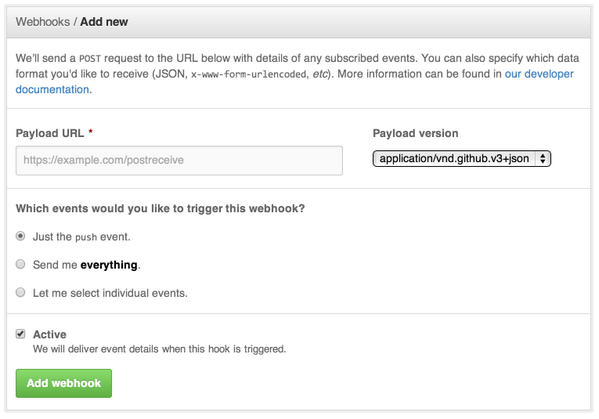Click the bold 'Active' label

[50, 335]
